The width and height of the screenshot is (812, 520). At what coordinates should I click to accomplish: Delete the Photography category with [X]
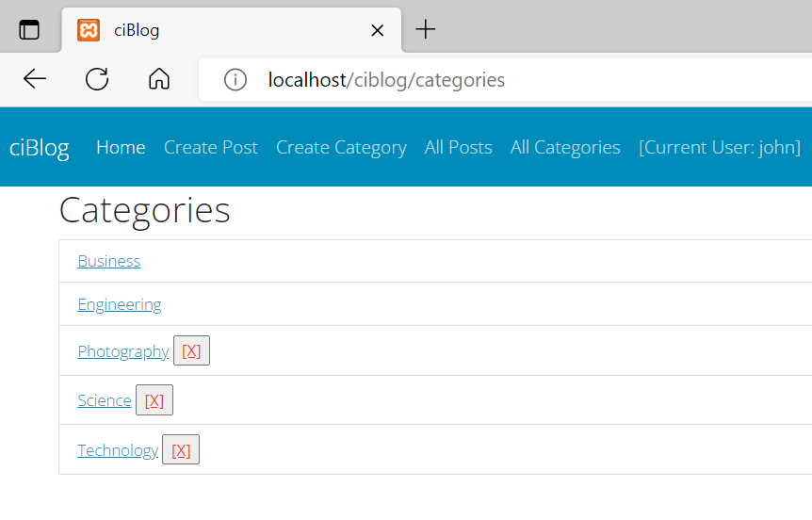[191, 350]
